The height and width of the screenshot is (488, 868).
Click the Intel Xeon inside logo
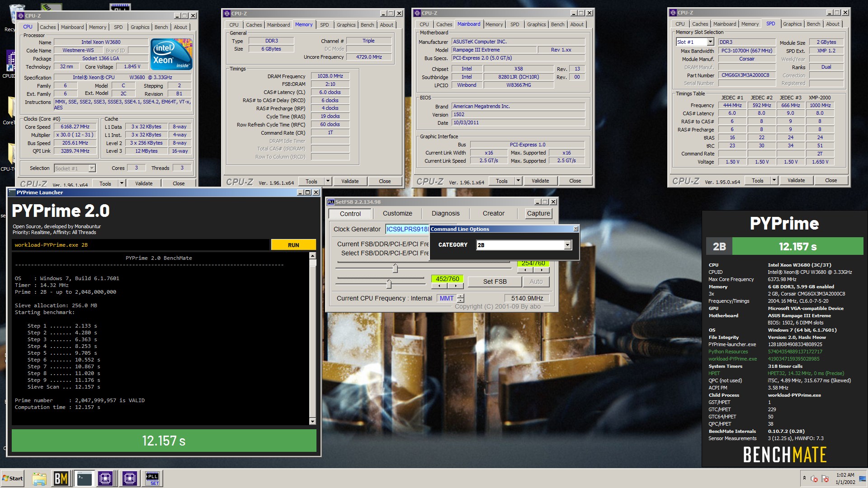(172, 54)
